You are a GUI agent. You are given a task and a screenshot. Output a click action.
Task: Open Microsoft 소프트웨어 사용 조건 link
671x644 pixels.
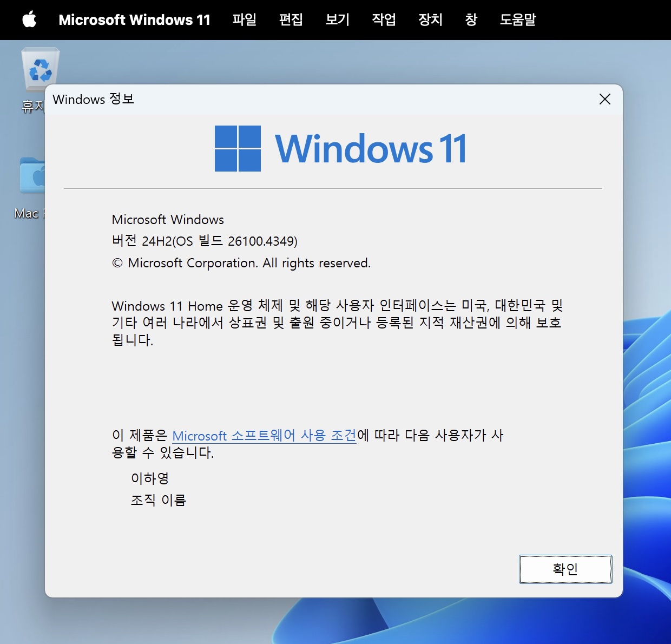[264, 435]
